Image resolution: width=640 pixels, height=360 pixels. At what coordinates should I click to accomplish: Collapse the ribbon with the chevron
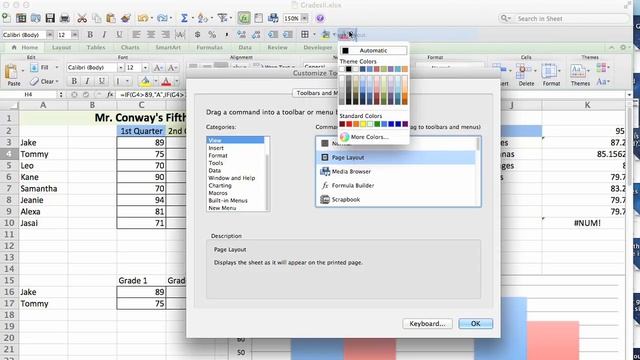pos(611,47)
